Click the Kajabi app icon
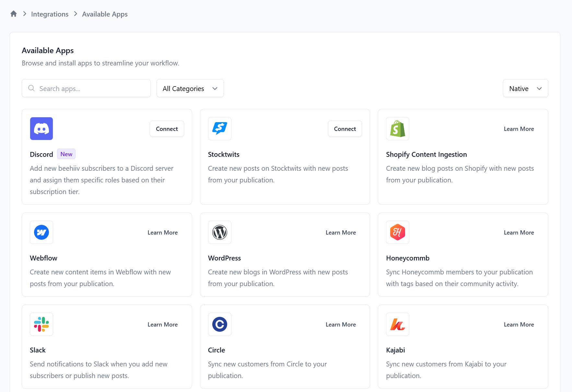 point(397,324)
